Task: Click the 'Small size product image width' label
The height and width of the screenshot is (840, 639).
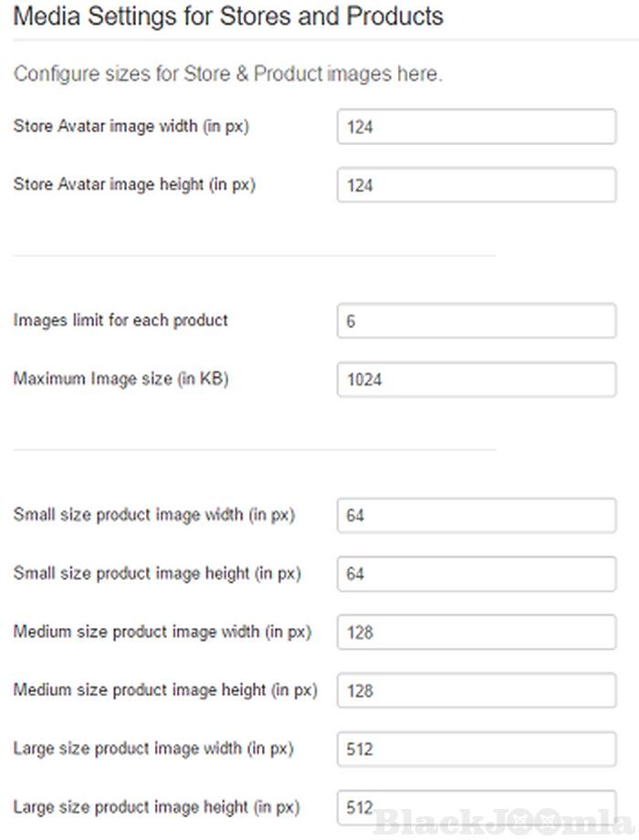Action: [154, 515]
